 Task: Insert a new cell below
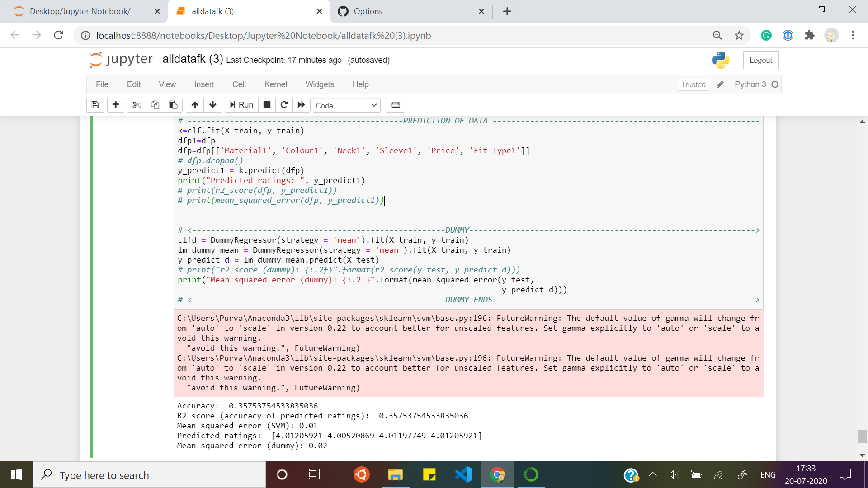click(x=115, y=105)
